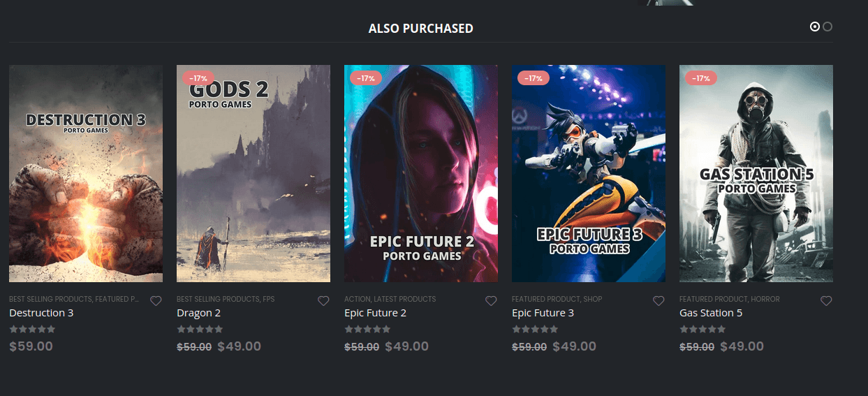Browse the Action category under Epic Future 2
This screenshot has height=396, width=868.
click(357, 299)
